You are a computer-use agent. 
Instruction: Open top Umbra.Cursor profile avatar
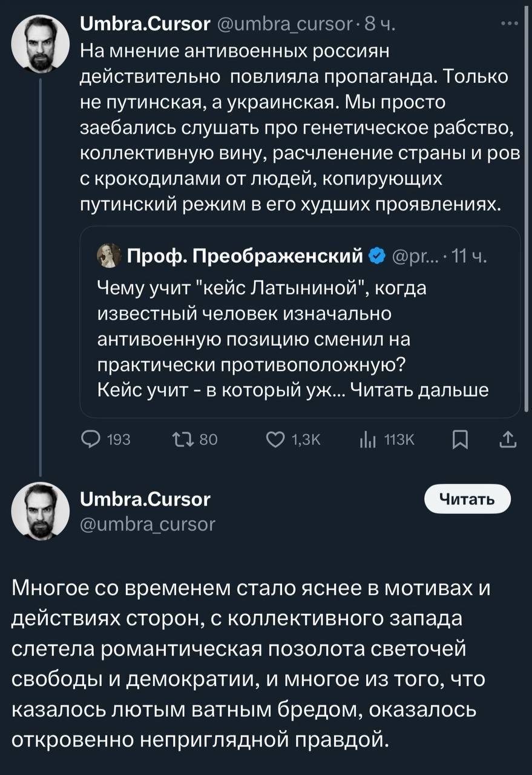(x=41, y=42)
